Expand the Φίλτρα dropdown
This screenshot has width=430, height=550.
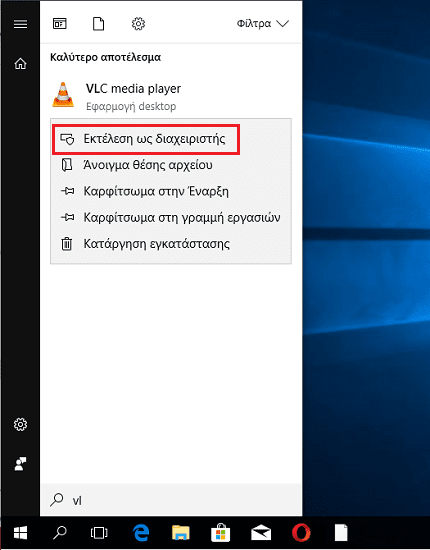(x=263, y=24)
